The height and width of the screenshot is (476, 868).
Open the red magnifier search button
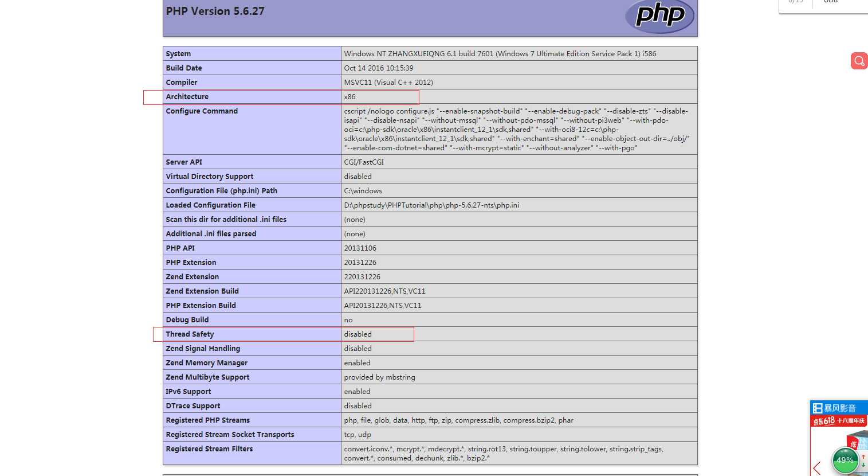859,61
